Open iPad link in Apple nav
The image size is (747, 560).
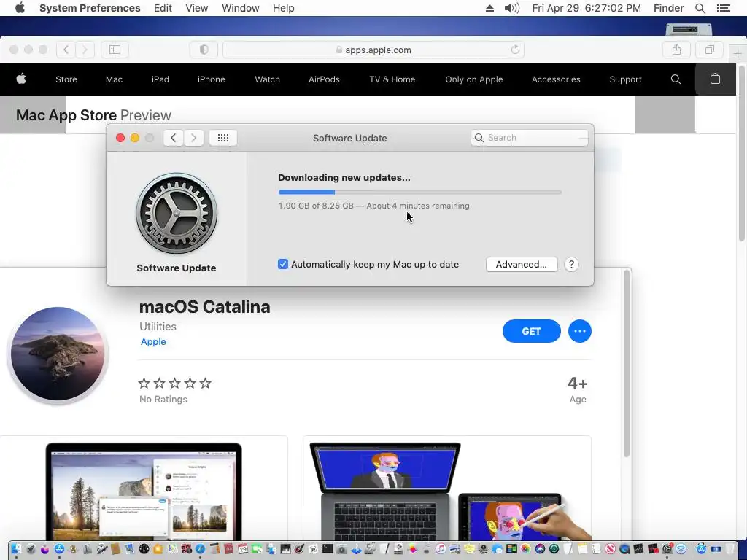point(160,79)
